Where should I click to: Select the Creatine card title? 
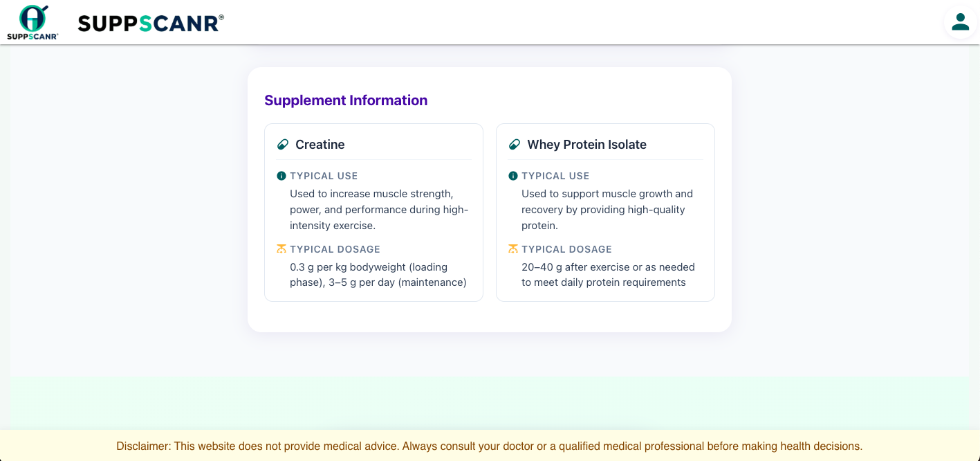(320, 145)
